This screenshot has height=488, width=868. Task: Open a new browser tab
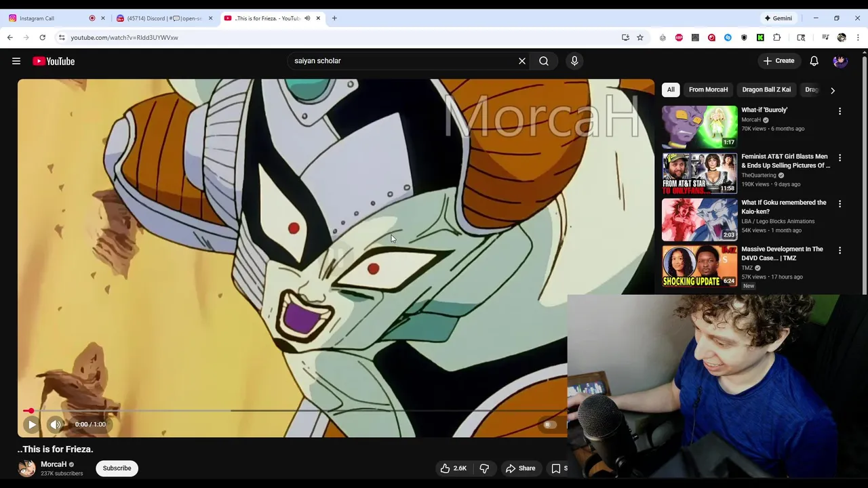(x=334, y=18)
